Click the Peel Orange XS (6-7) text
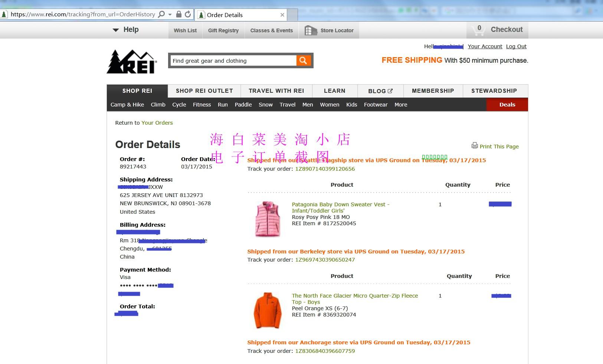 (320, 308)
